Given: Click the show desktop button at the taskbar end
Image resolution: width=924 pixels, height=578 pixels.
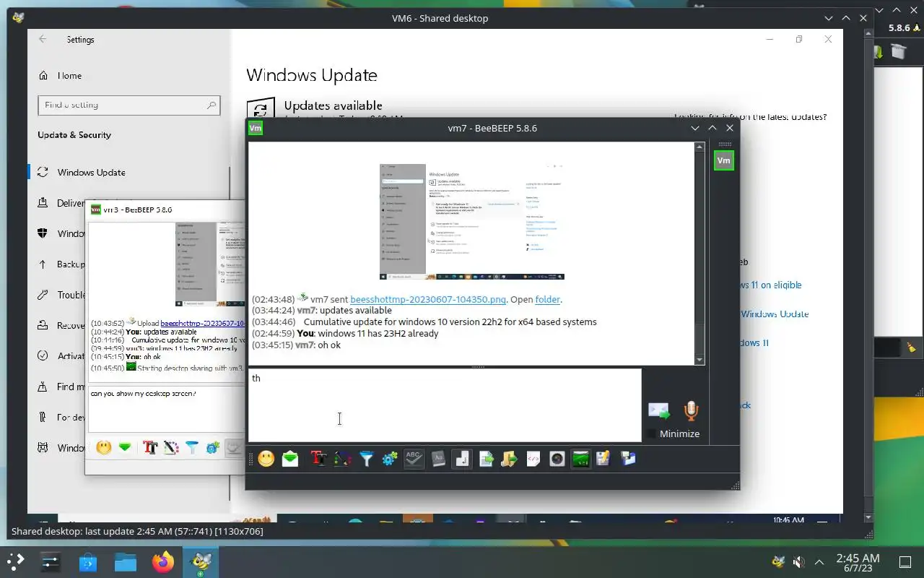Looking at the screenshot, I should pos(905,561).
